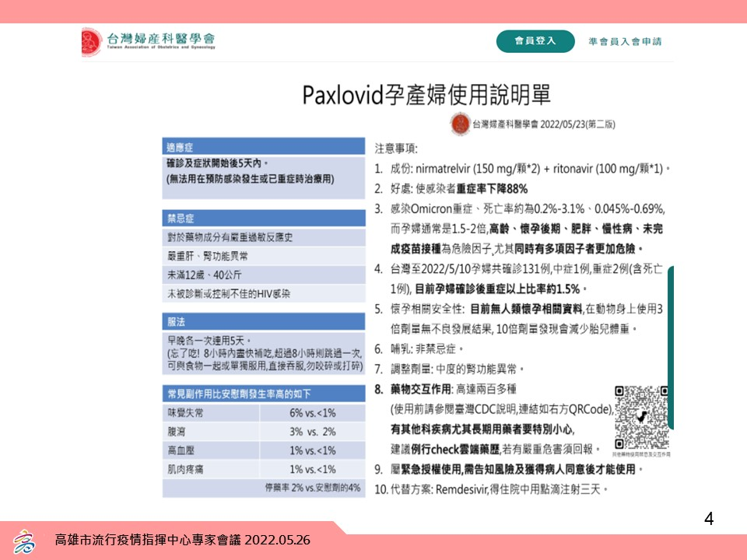Open the 準會員入會申請 application link
The width and height of the screenshot is (747, 560).
(x=625, y=42)
